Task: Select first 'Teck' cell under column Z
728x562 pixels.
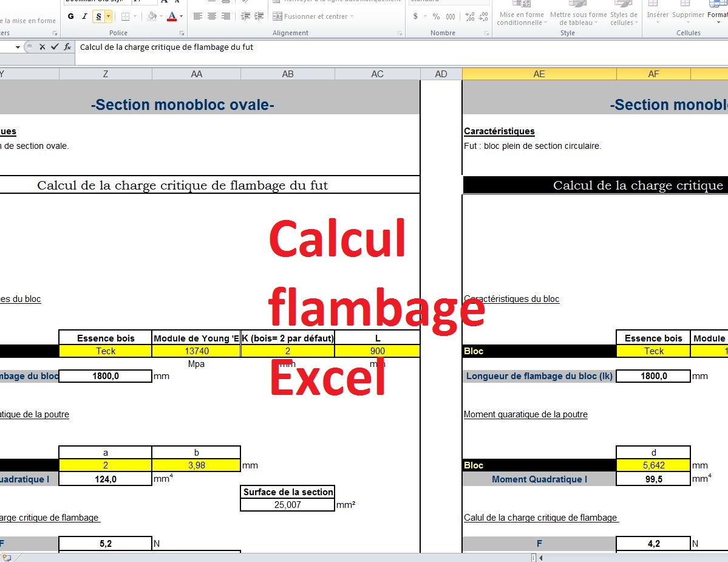Action: click(106, 351)
